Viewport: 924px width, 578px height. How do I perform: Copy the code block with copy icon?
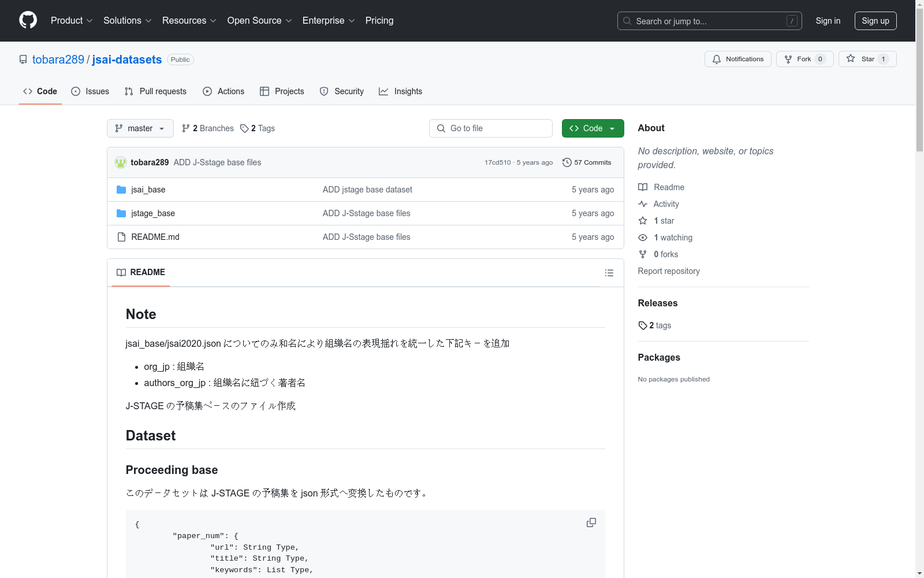(591, 523)
